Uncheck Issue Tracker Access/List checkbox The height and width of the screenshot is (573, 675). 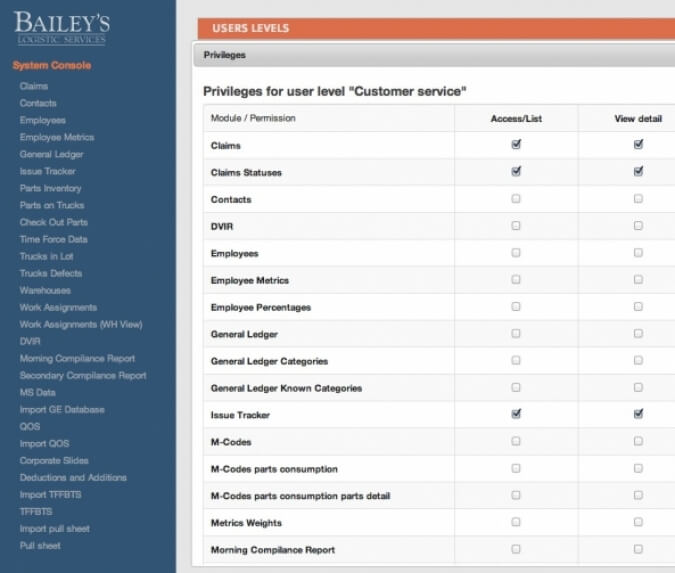[516, 414]
